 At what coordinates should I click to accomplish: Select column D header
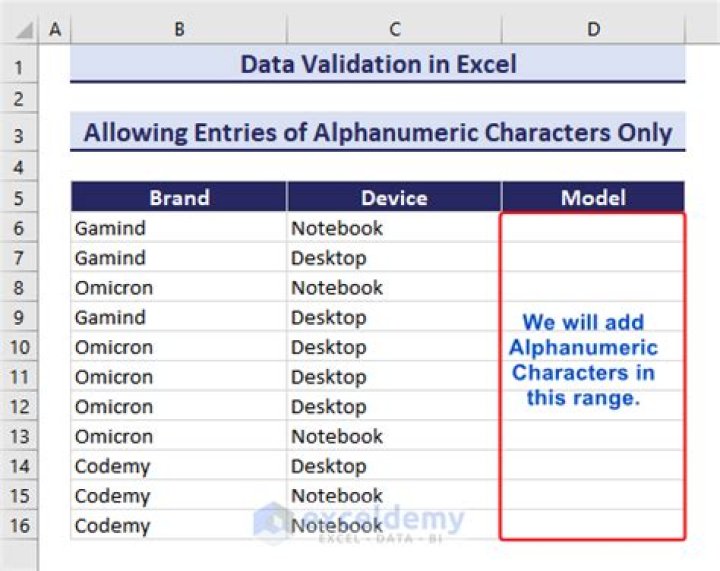593,30
